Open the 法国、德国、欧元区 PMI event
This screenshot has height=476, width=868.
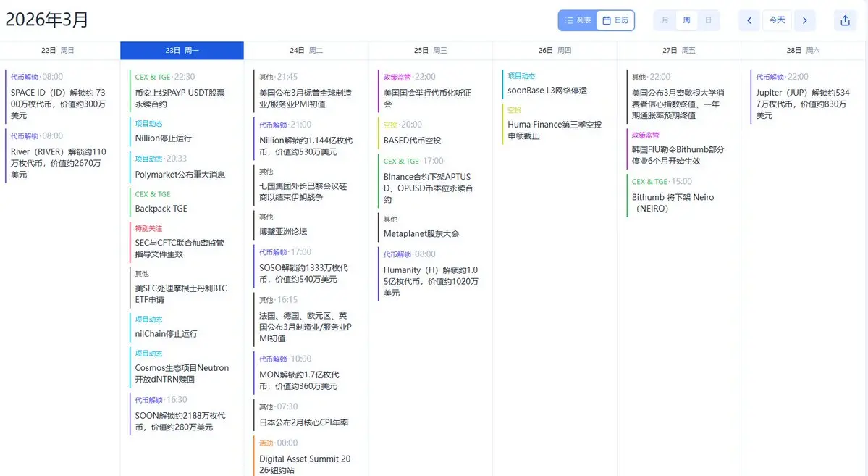pyautogui.click(x=308, y=320)
